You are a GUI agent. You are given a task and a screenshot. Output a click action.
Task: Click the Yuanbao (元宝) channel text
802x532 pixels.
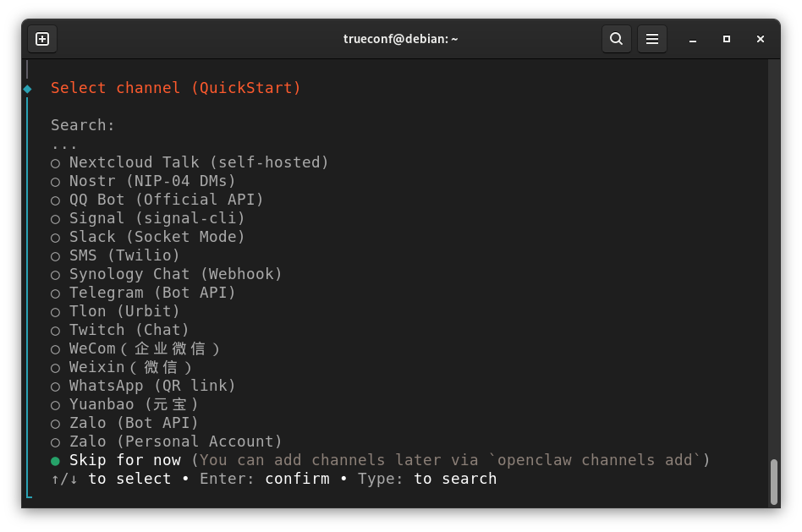[x=134, y=404]
